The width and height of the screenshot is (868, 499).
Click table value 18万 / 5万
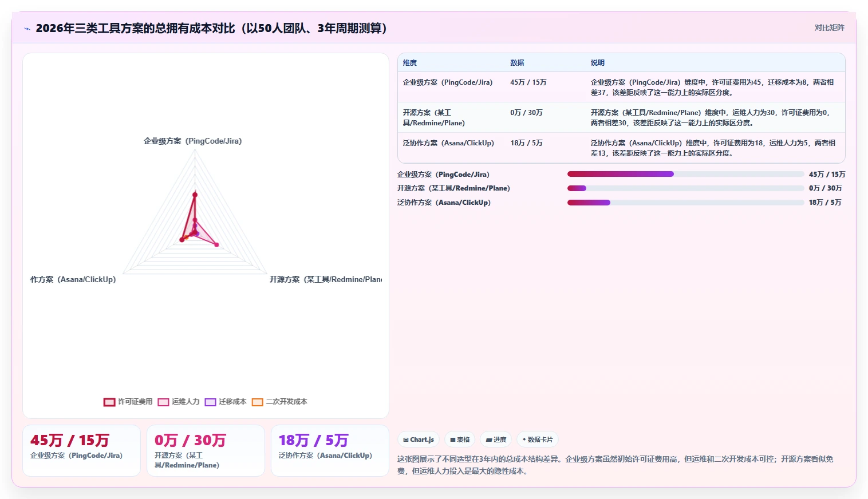pyautogui.click(x=526, y=143)
